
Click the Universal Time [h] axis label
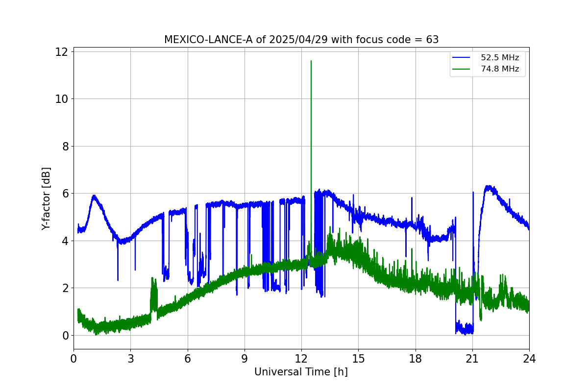tap(301, 372)
